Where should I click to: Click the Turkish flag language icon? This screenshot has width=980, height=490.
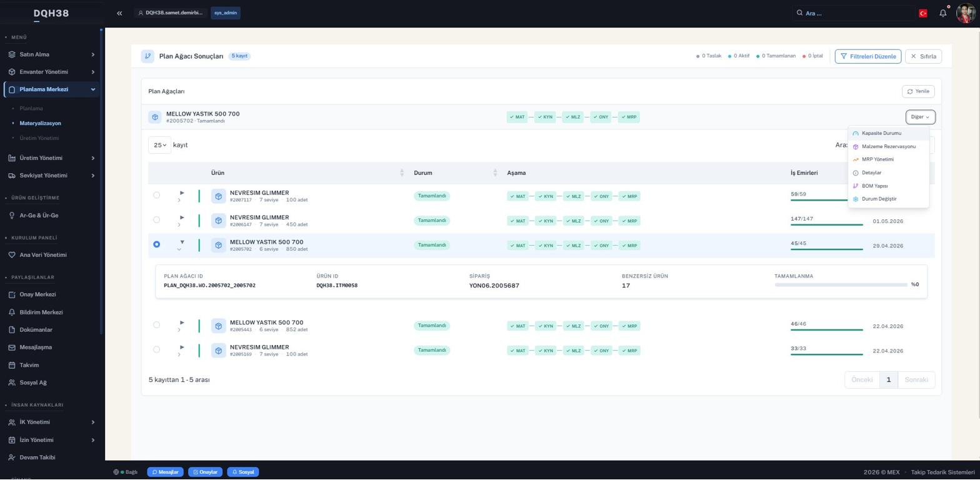click(922, 13)
